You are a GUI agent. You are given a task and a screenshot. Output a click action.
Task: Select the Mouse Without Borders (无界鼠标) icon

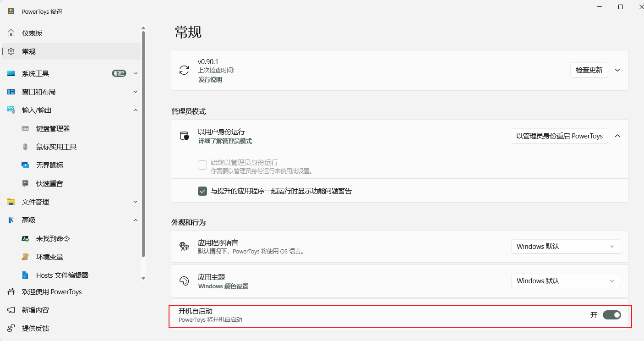(26, 165)
